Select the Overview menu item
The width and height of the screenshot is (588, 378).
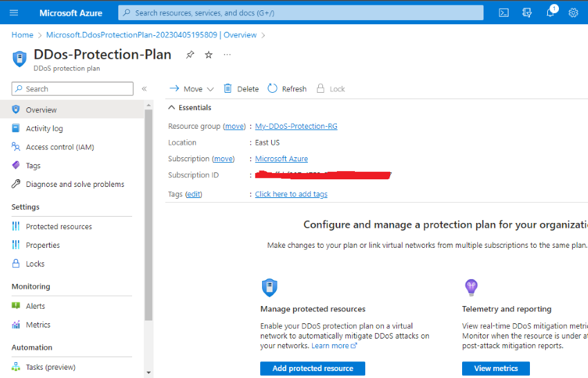72,109
